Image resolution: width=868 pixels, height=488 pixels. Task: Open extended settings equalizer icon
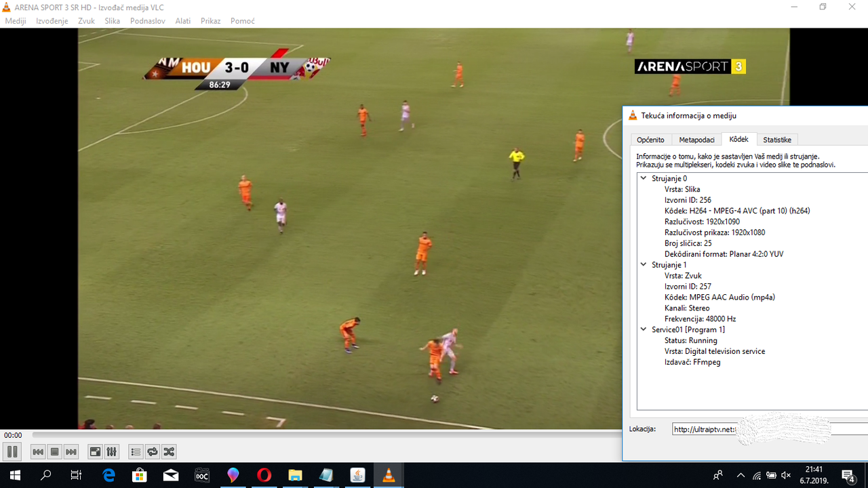click(x=112, y=452)
